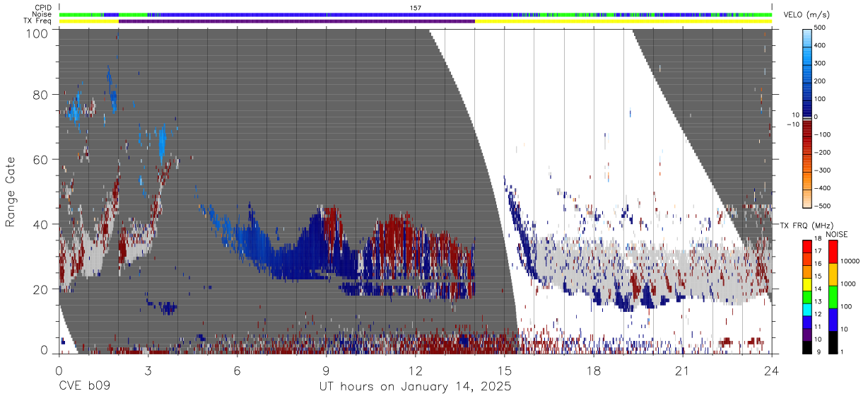868x401 pixels.
Task: Click the 3 hour tick on the UT axis
Action: click(x=148, y=371)
